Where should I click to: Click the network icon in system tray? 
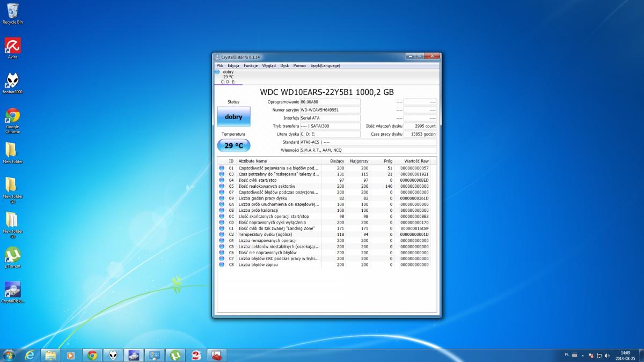click(599, 355)
